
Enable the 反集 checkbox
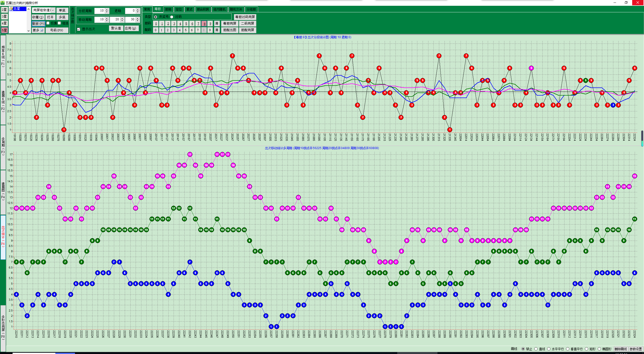(x=48, y=23)
